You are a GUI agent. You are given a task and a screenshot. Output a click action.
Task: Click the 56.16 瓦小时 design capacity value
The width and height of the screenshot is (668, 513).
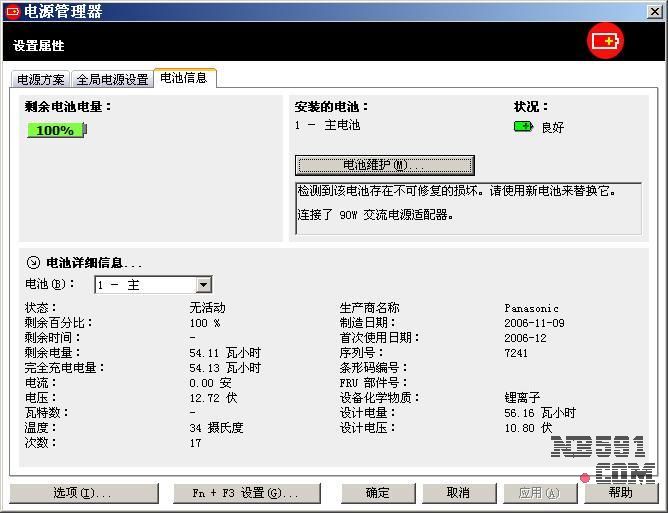point(540,413)
